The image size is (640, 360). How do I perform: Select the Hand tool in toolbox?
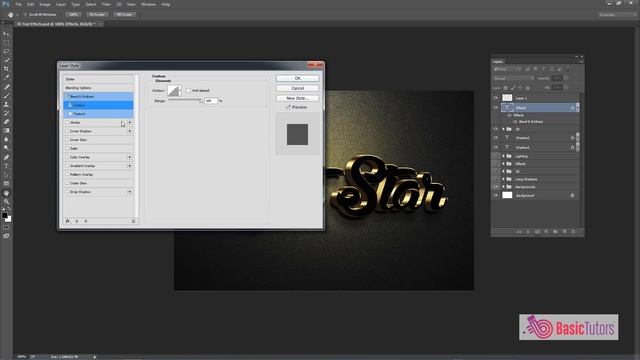point(6,193)
